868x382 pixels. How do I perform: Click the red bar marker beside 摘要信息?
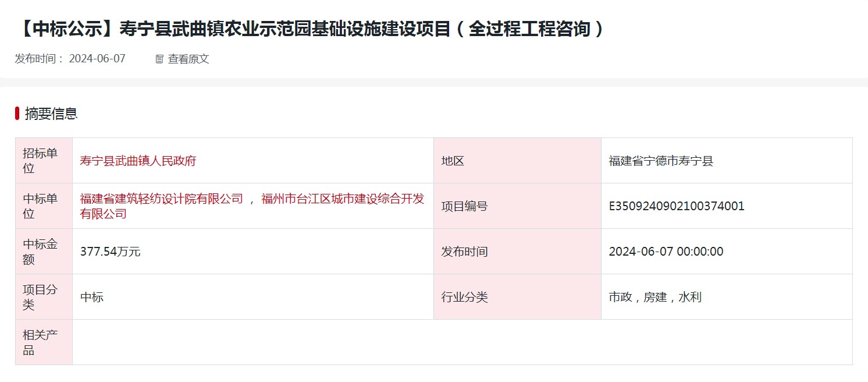(x=17, y=114)
